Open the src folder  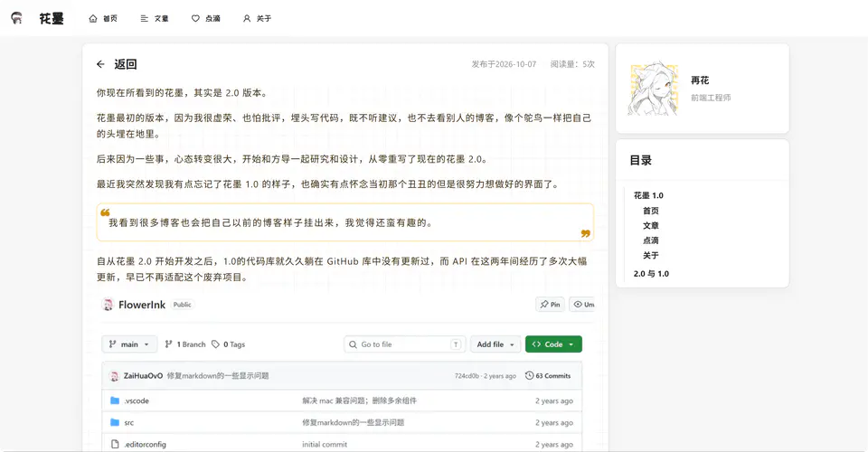point(129,423)
